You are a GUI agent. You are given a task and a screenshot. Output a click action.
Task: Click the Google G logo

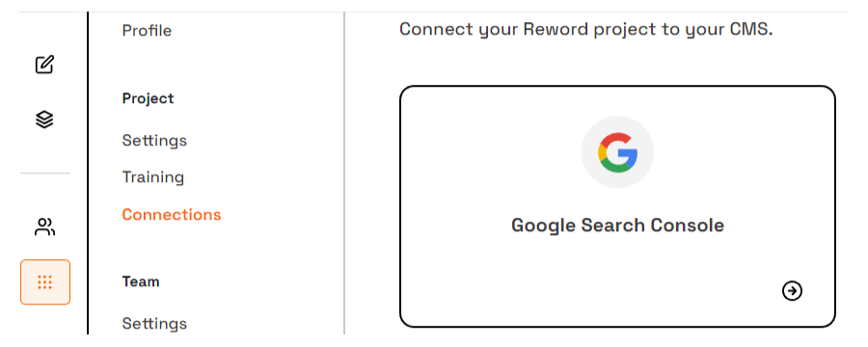(x=618, y=152)
